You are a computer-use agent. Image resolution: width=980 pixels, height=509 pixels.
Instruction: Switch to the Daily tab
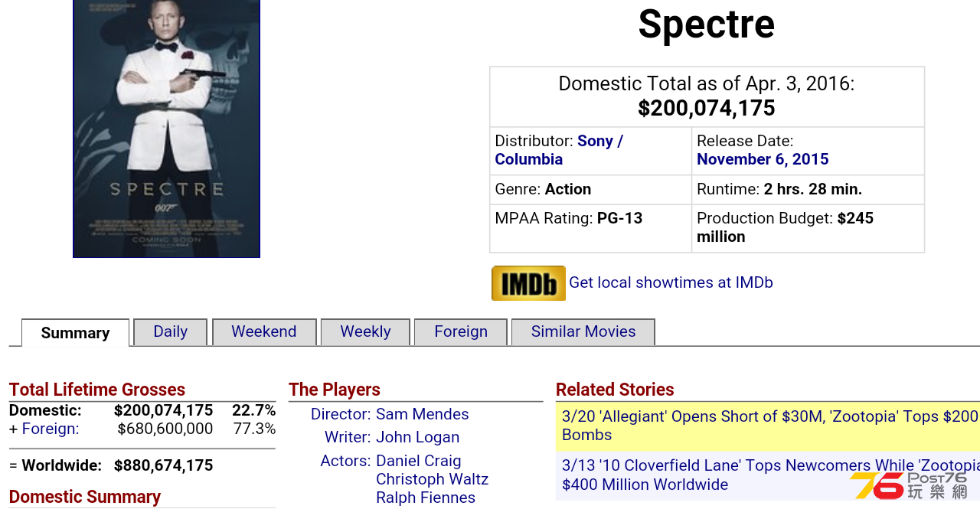click(170, 331)
